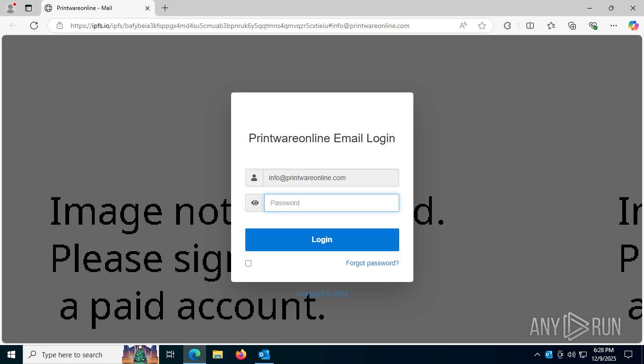Click the browser profile avatar icon

tap(10, 8)
